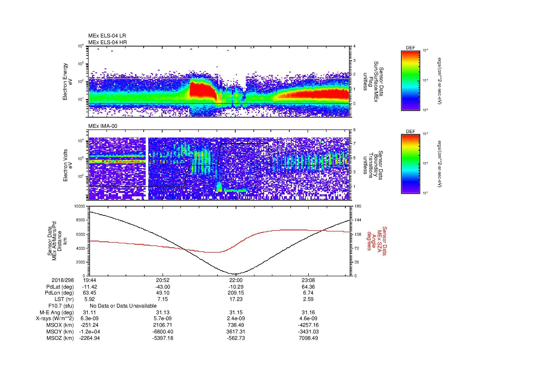Screen dimensions: 555x392
Task: Click the X-rays value '2.4e-09'
Action: (236, 318)
